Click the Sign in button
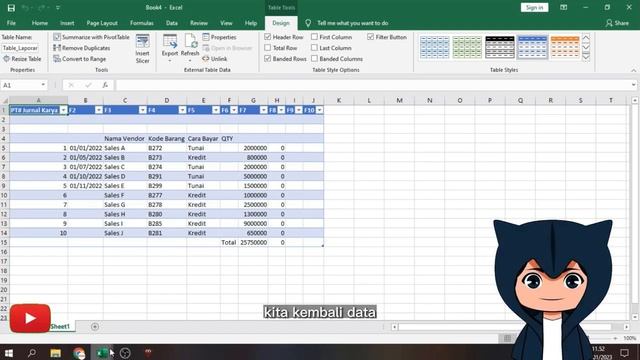This screenshot has width=640, height=360. click(534, 7)
